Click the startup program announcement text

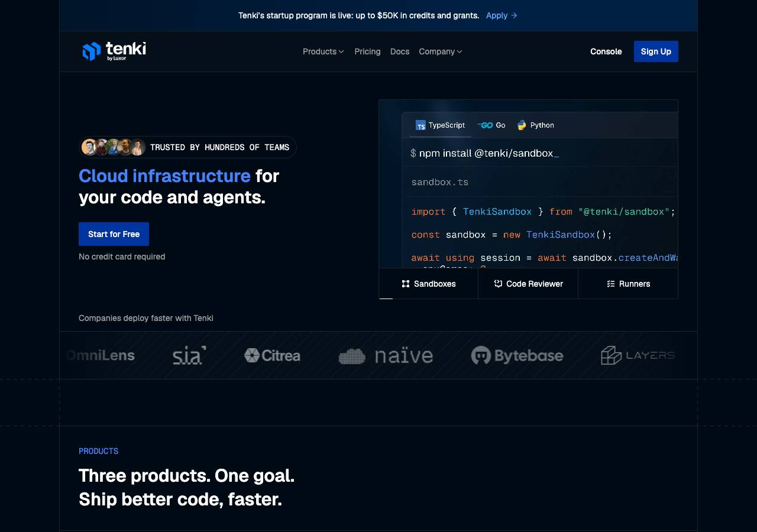point(359,15)
